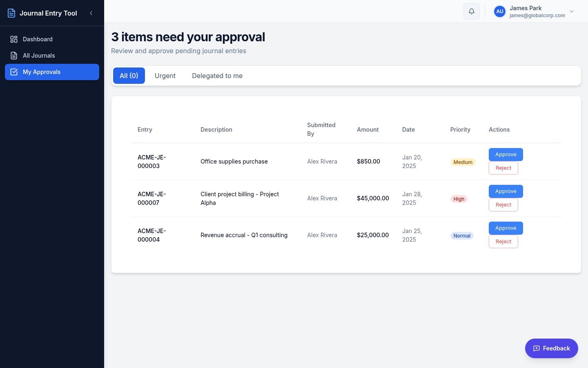Select the All Journals sidebar icon

13,55
